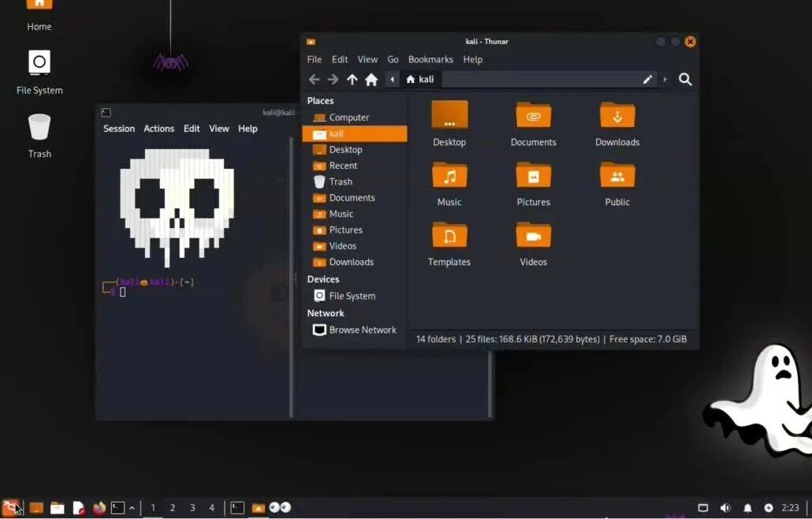The height and width of the screenshot is (519, 812).
Task: Select the File System desktop icon
Action: (x=39, y=72)
